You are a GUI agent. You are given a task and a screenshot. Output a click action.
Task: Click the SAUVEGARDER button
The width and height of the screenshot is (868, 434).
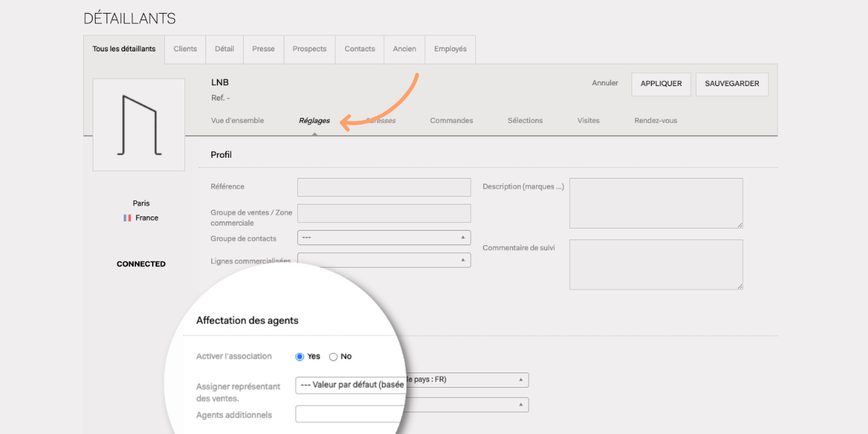coord(732,84)
